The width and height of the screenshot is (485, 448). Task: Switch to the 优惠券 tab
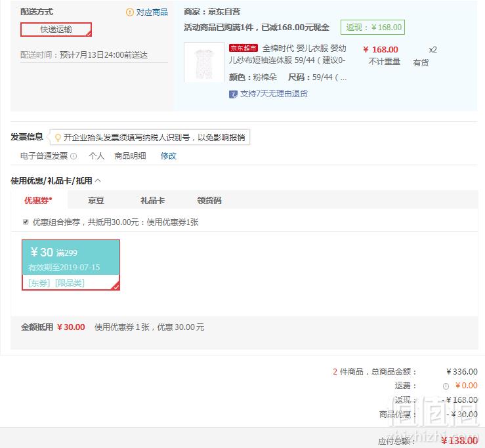click(x=38, y=200)
